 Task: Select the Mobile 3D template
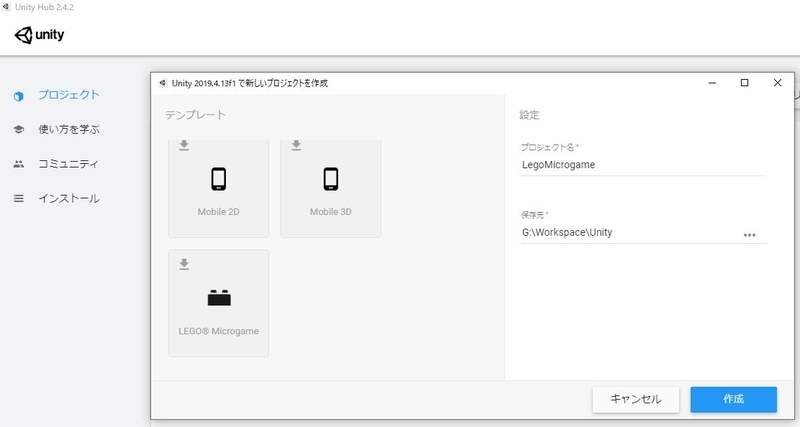pos(331,188)
